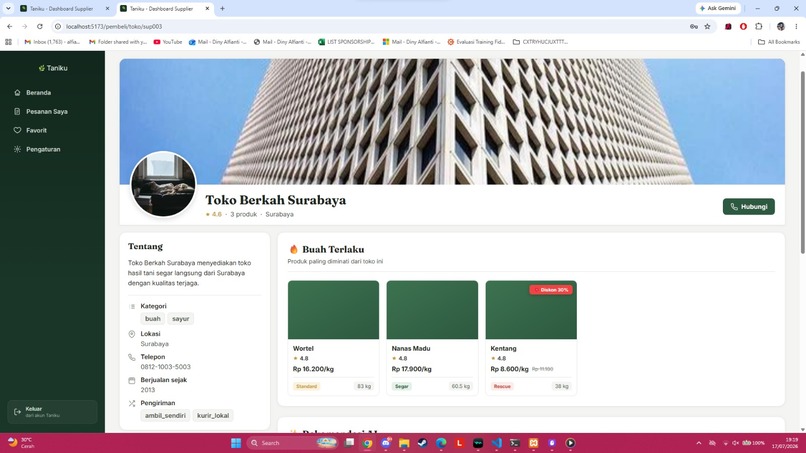The image size is (806, 453).
Task: Open Microsoft Edge from taskbar
Action: pyautogui.click(x=441, y=443)
